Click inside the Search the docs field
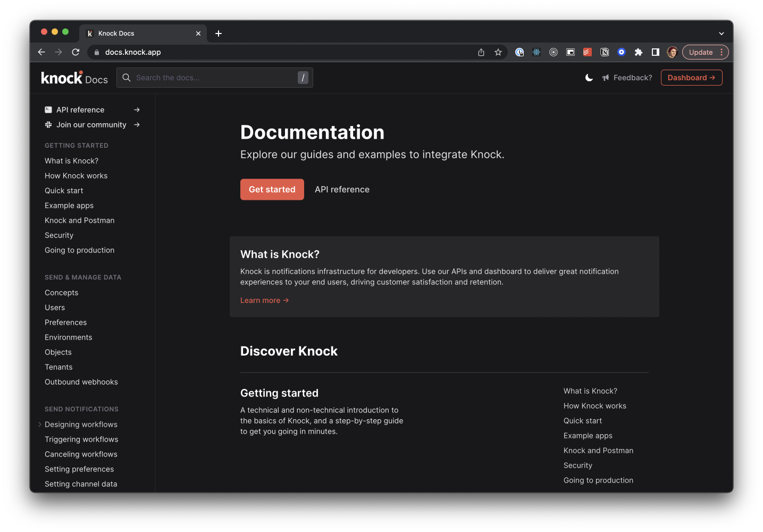This screenshot has width=763, height=532. click(x=213, y=78)
